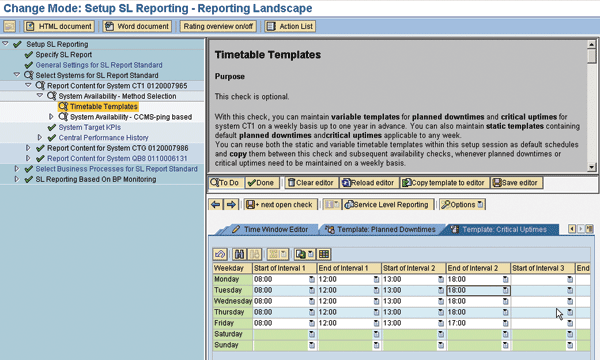600x360 pixels.
Task: Select Template: Critical Uptimes tab
Action: pyautogui.click(x=499, y=229)
